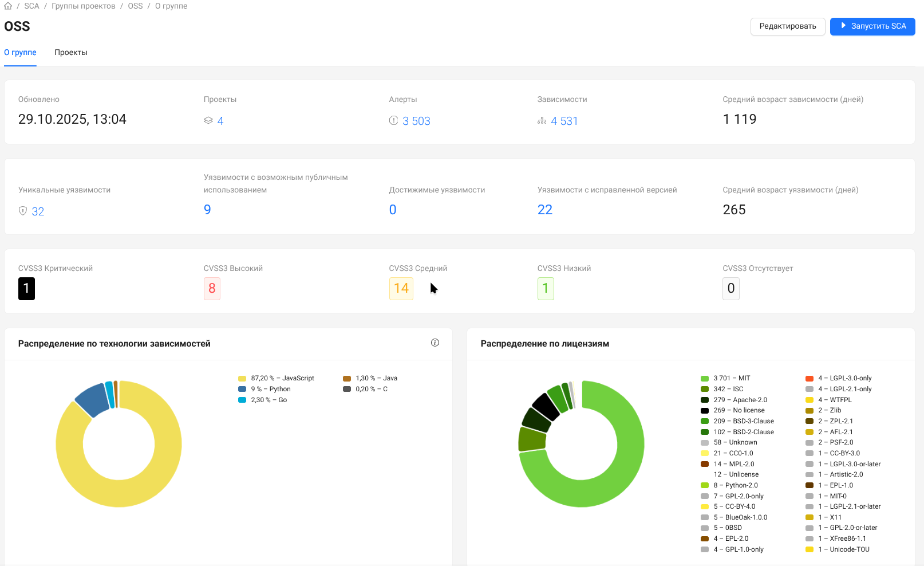Select the О группе tab

tap(20, 52)
